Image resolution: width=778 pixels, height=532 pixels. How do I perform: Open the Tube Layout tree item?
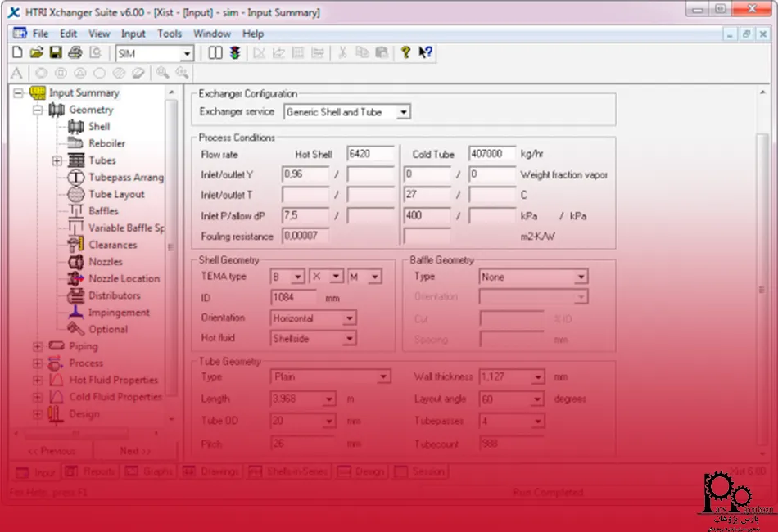116,194
